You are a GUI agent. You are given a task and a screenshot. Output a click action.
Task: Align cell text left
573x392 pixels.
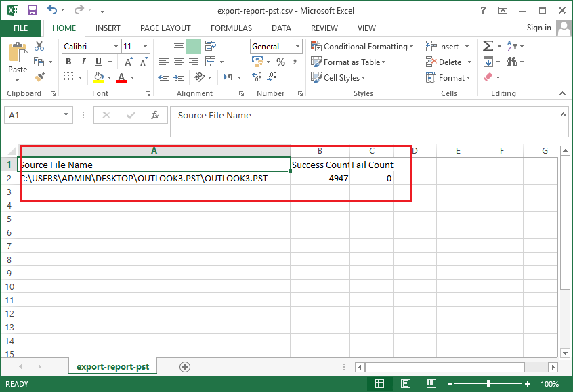(164, 62)
